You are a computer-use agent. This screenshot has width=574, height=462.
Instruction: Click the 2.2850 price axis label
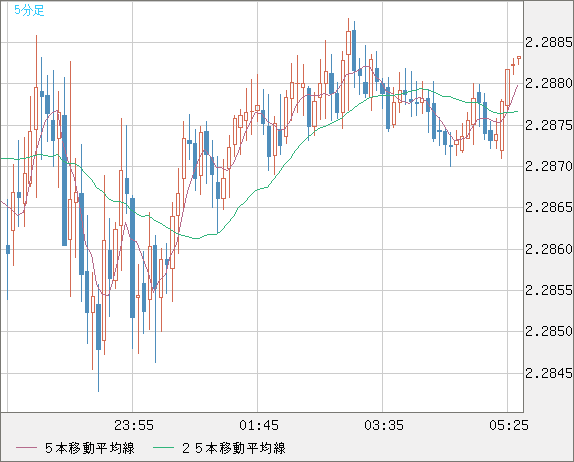point(548,331)
